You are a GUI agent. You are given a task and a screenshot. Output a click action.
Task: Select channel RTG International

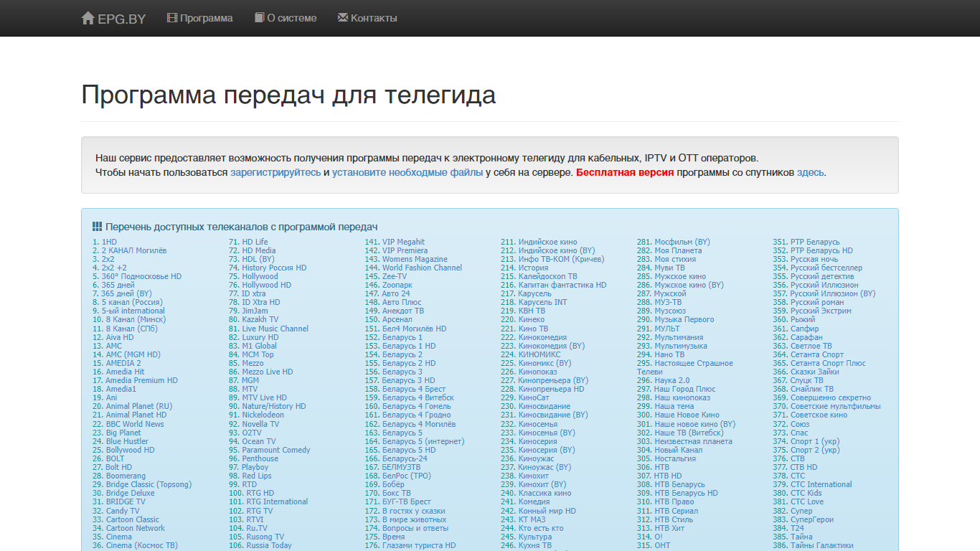point(277,501)
